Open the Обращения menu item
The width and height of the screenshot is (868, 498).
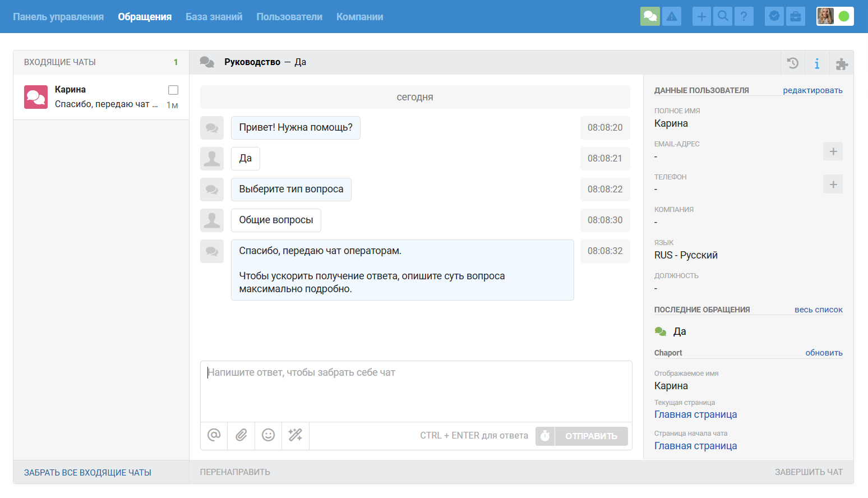coord(145,17)
